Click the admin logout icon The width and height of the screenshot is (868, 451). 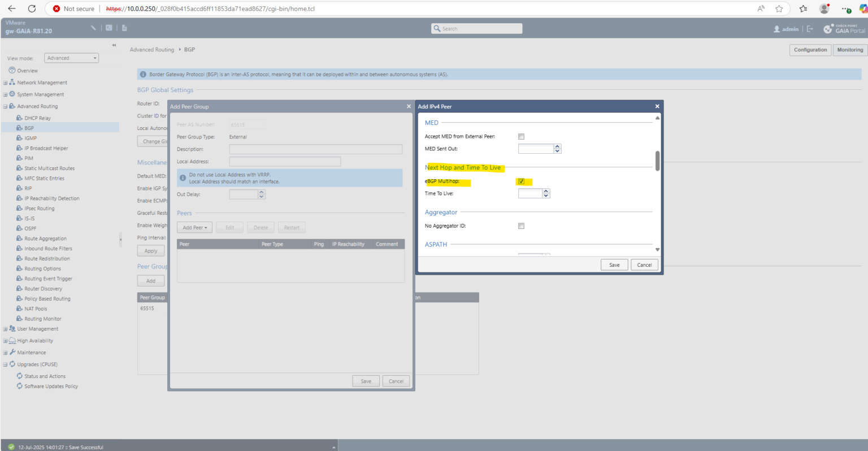click(810, 29)
